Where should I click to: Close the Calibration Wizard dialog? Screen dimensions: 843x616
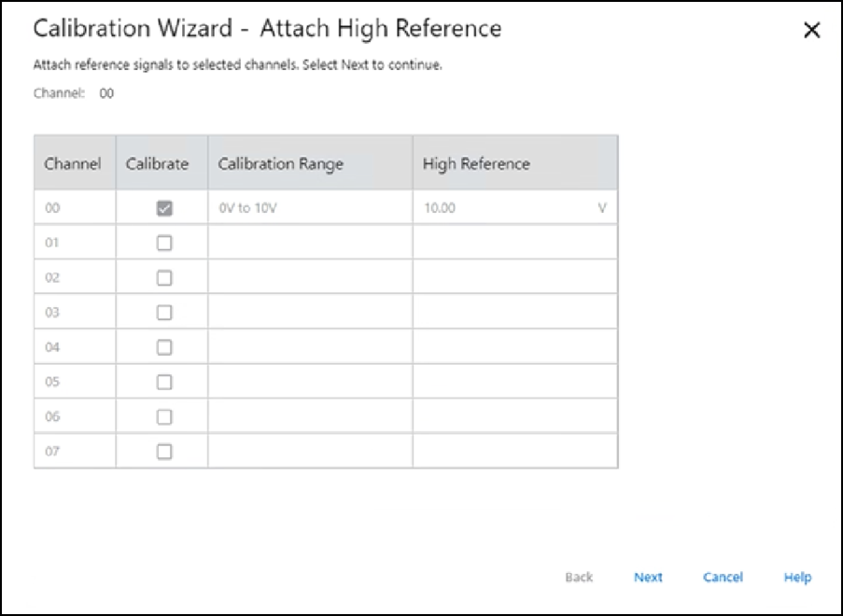(811, 31)
